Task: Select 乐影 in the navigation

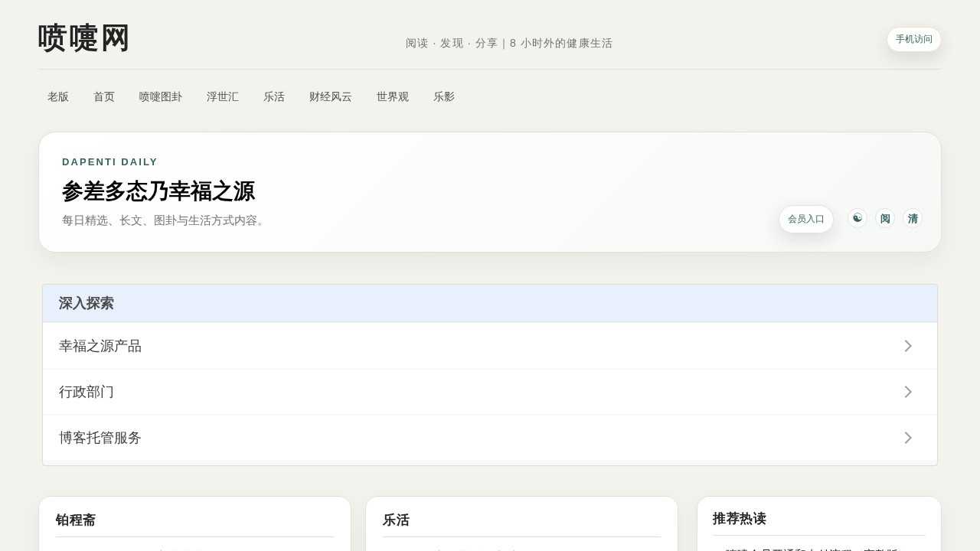Action: (444, 96)
